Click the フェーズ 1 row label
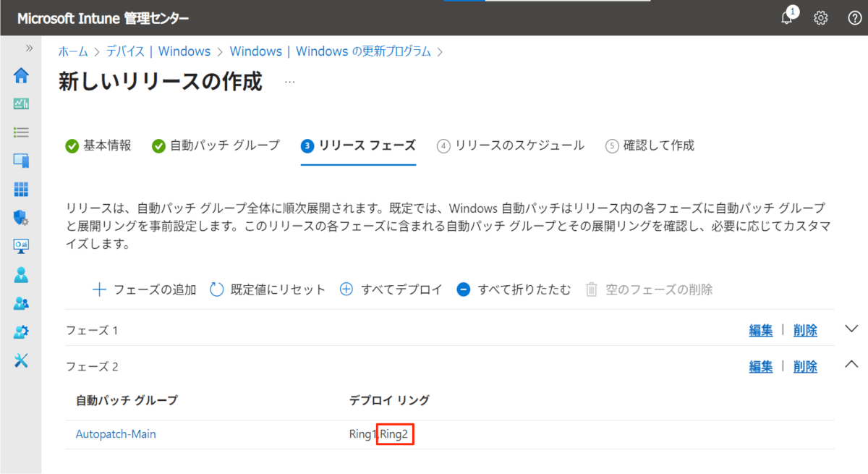 92,331
